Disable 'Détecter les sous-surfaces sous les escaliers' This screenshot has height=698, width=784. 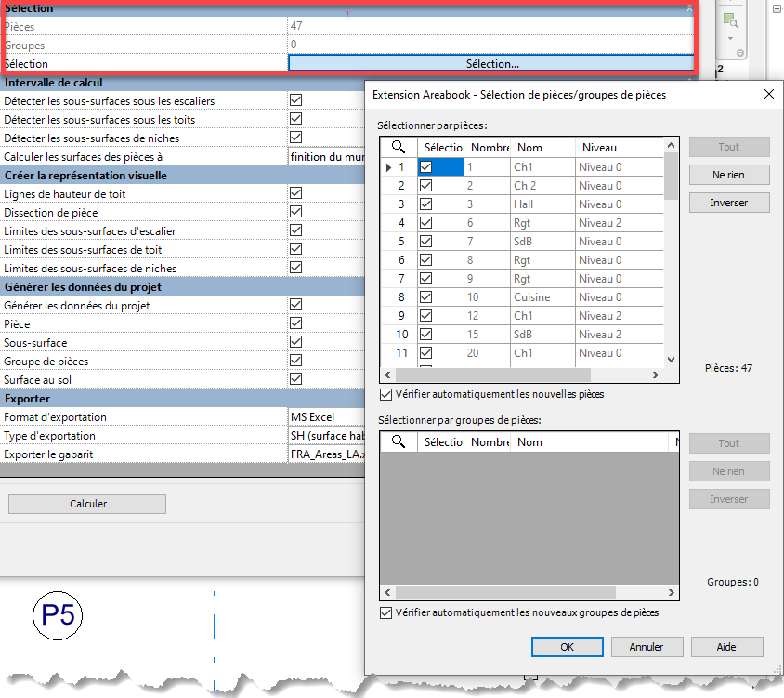(296, 100)
